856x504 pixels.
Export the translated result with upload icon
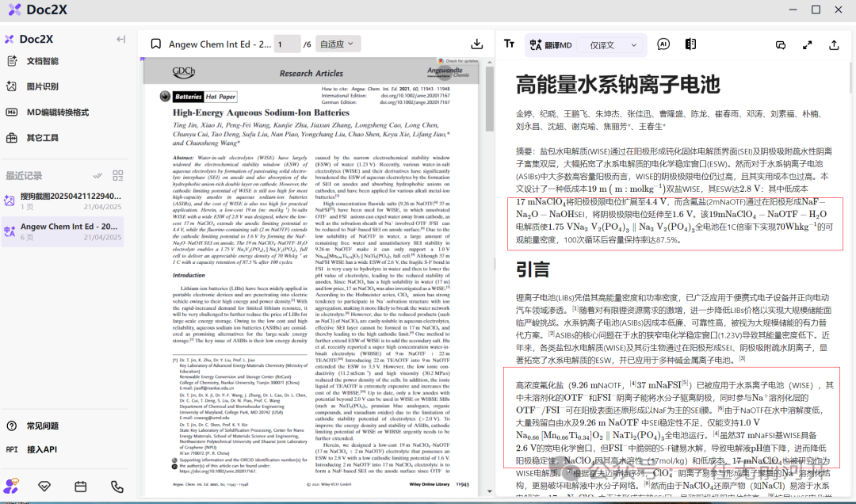point(834,45)
